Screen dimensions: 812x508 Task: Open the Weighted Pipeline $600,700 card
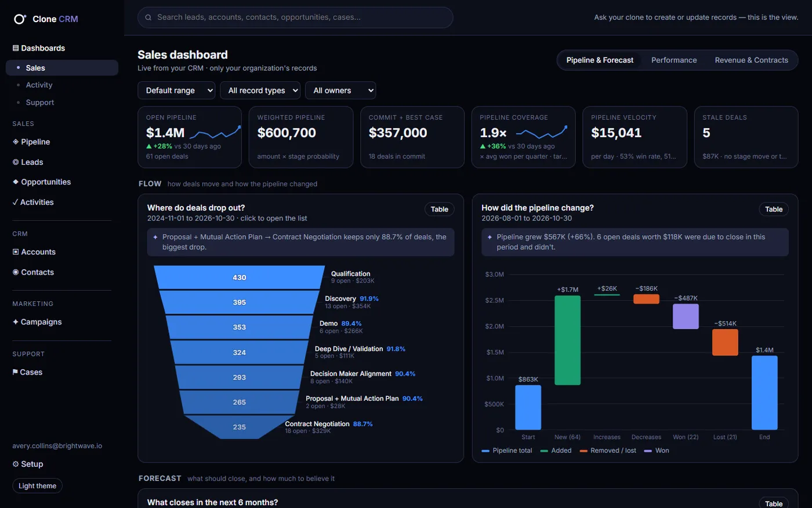[x=301, y=137]
